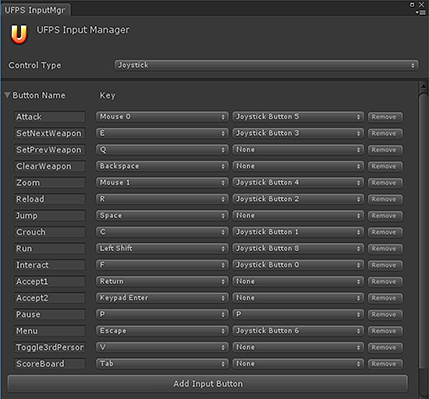429x399 pixels.
Task: Open Jump Space key dropdown
Action: click(x=162, y=216)
